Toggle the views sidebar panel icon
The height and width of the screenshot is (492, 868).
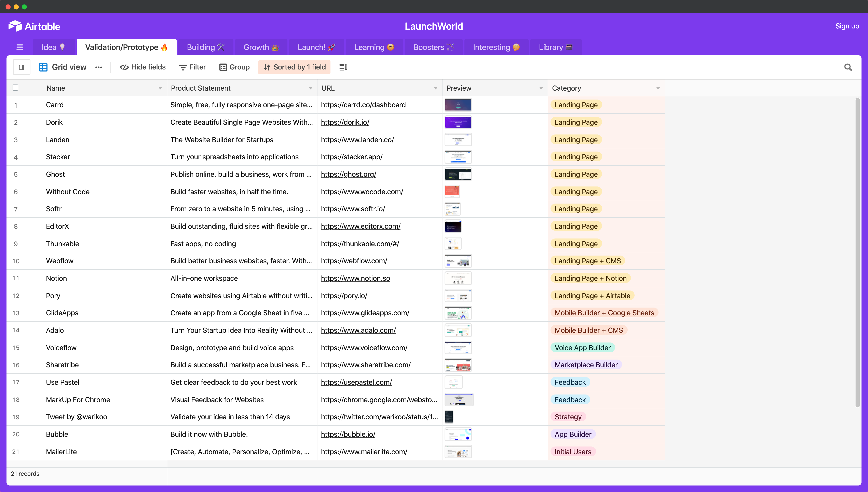tap(22, 67)
